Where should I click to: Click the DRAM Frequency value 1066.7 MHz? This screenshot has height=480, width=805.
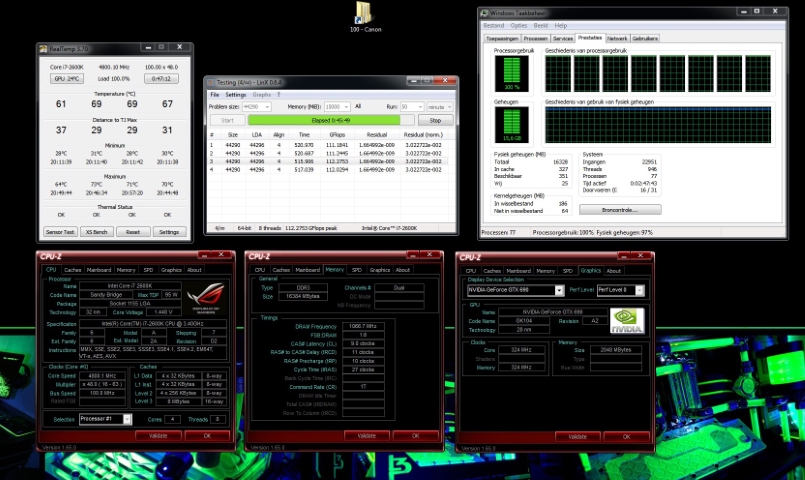coord(363,326)
